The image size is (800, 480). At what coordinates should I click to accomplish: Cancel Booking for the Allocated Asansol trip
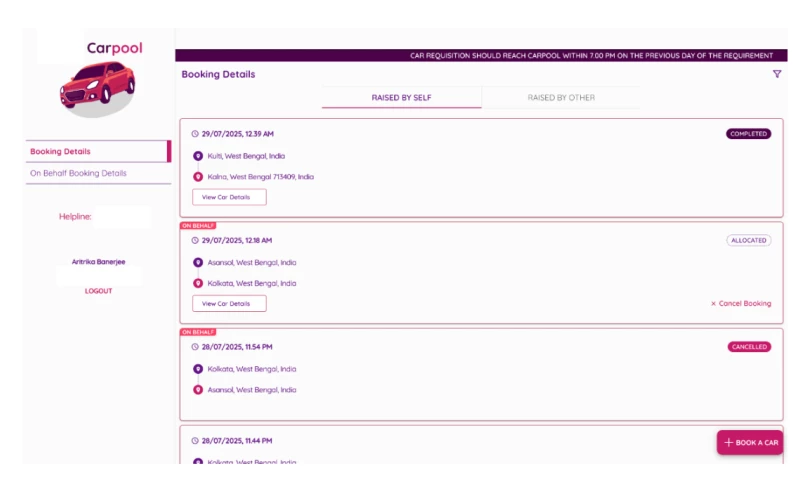point(741,304)
